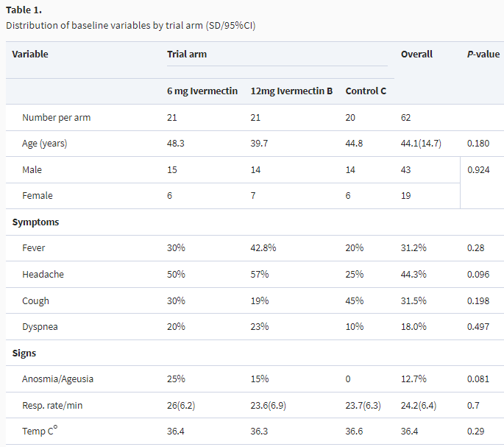Click the 'P-value' column header

[483, 54]
